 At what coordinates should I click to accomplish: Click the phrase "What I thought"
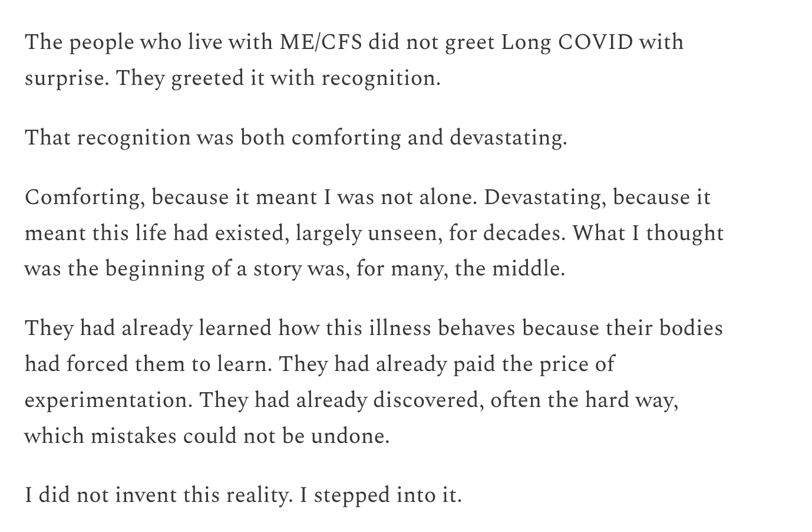(648, 234)
